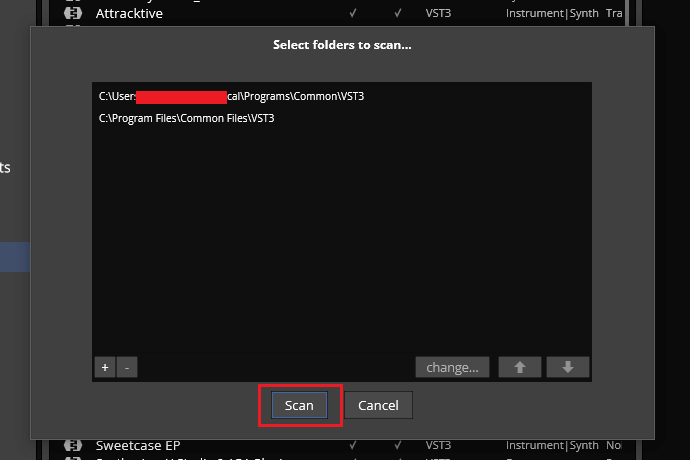
Task: Select C:\Program Files\Common Files\VST3 path
Action: pyautogui.click(x=186, y=118)
